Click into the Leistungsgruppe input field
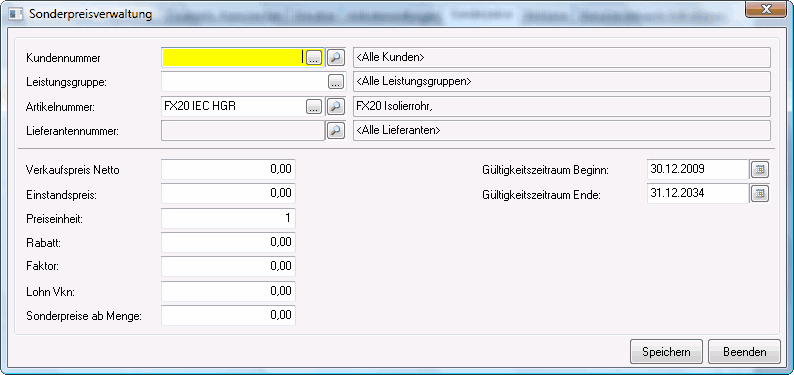 pos(244,81)
